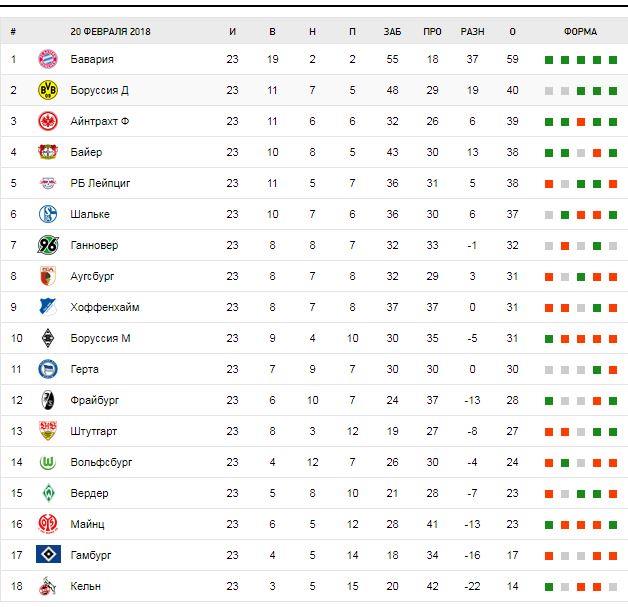Image resolution: width=628 pixels, height=607 pixels.
Task: Open the Хоффенхайм team link
Action: click(x=105, y=307)
